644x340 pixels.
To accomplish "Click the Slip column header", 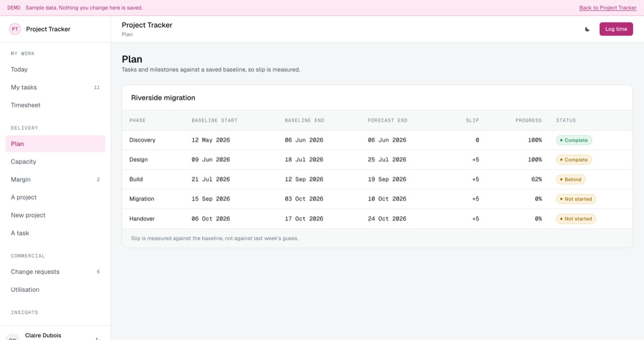I will coord(472,120).
